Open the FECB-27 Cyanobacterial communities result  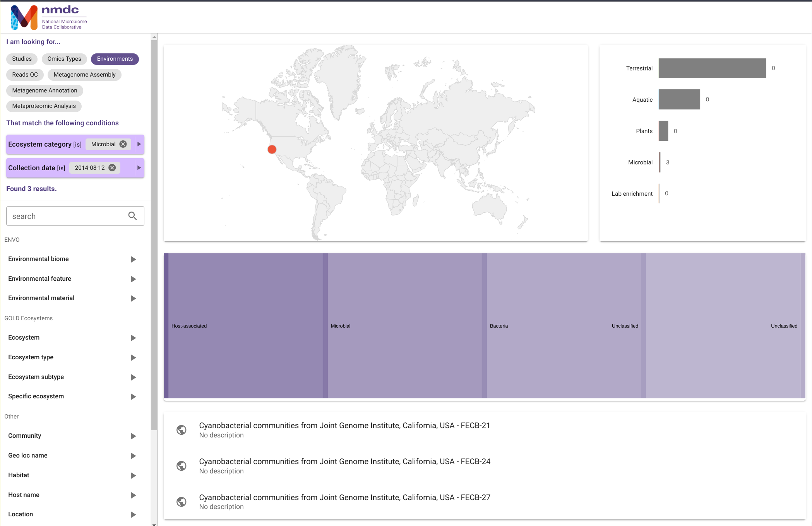pos(344,497)
